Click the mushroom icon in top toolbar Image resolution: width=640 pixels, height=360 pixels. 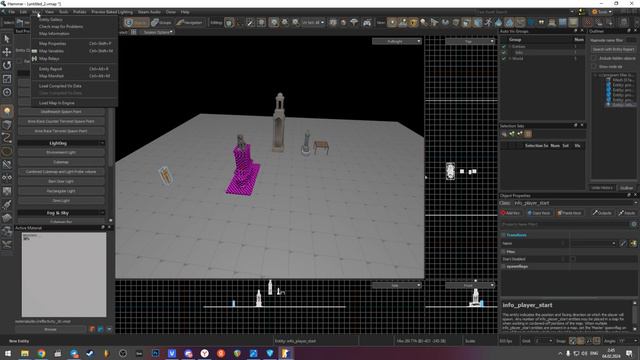coord(354,23)
